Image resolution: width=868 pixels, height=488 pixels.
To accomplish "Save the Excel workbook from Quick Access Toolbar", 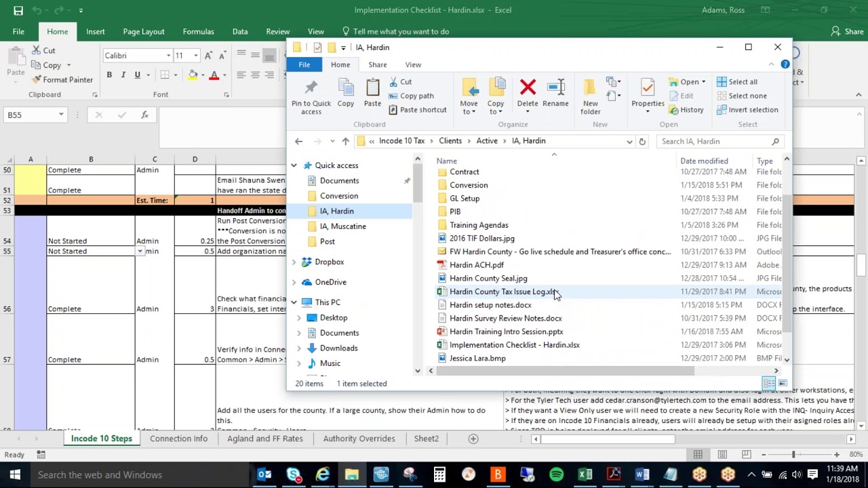I will 18,10.
